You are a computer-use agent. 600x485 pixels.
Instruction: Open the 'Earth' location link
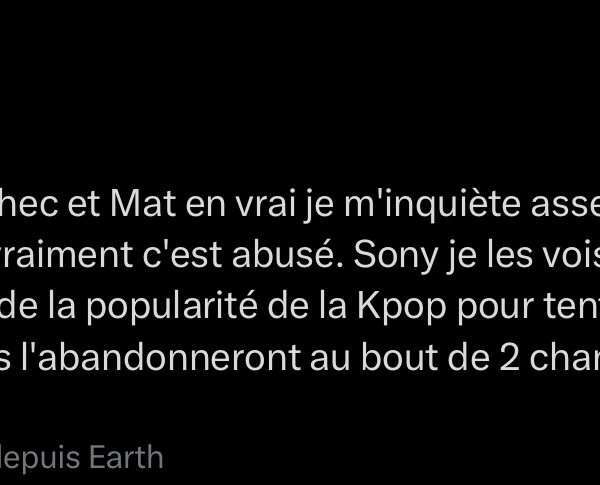tap(126, 457)
